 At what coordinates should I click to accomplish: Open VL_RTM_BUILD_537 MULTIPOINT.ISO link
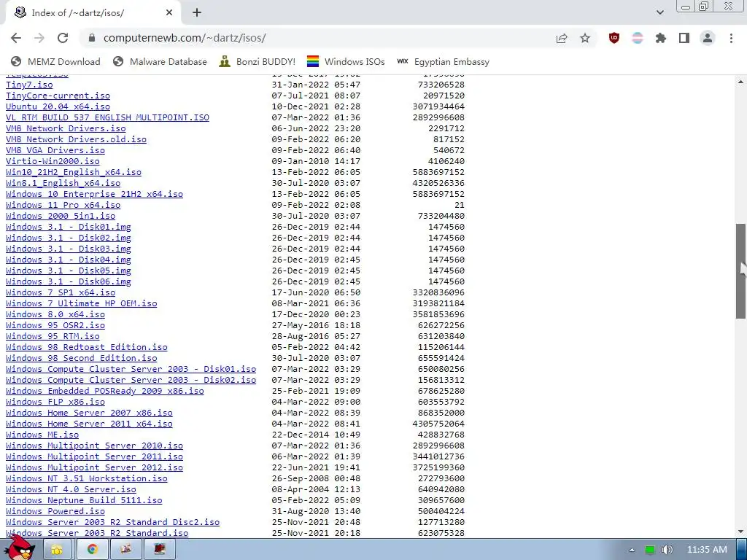[x=107, y=117]
